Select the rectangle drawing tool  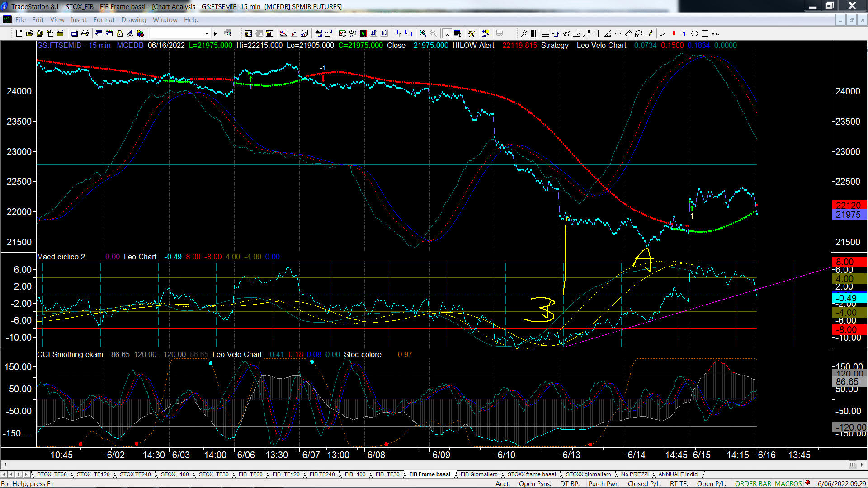[704, 33]
